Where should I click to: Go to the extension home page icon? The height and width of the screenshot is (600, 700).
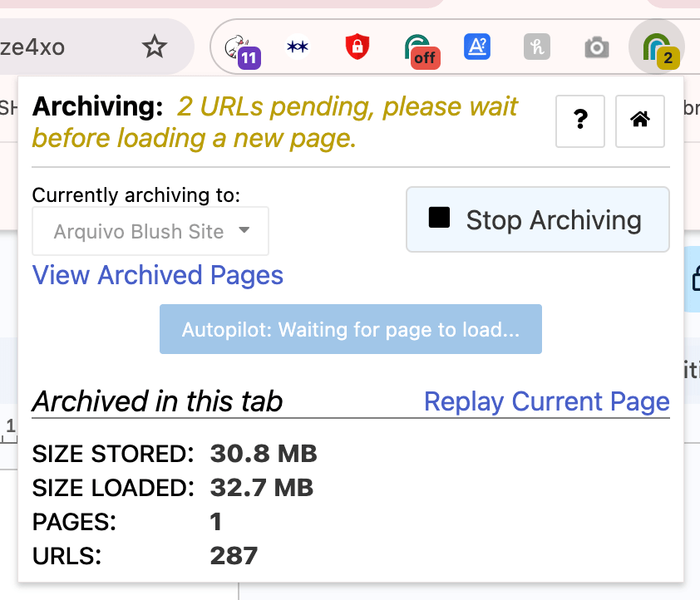639,120
